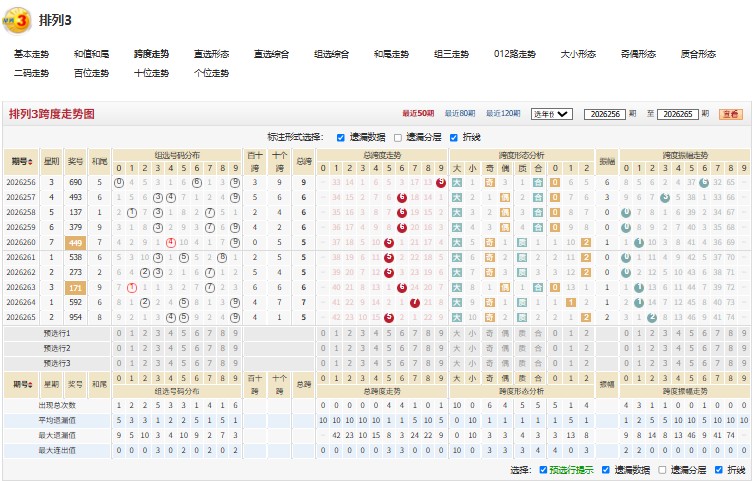Screen dimensions: 754x481
Task: Click 奖号 690 in row 2026256
Action: pos(75,182)
